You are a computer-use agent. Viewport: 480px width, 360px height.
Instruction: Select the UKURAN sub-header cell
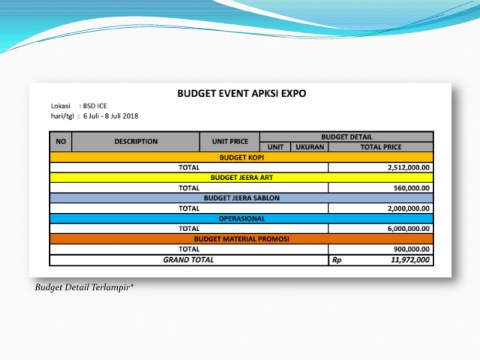[x=310, y=147]
